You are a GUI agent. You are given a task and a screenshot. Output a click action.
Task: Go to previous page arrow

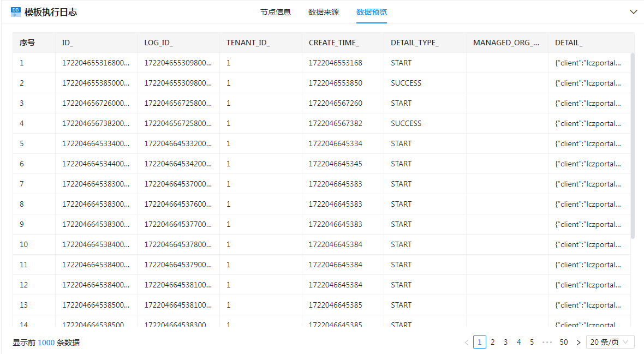(x=467, y=343)
